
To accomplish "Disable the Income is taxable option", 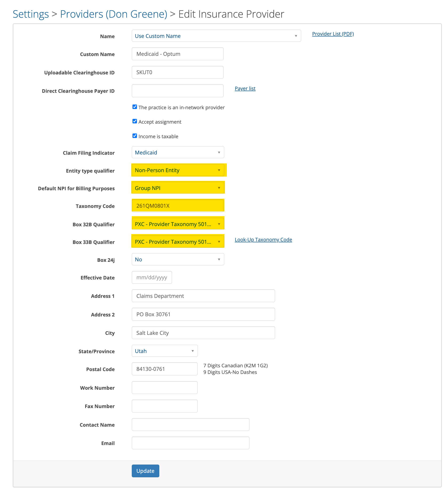I will pos(135,135).
